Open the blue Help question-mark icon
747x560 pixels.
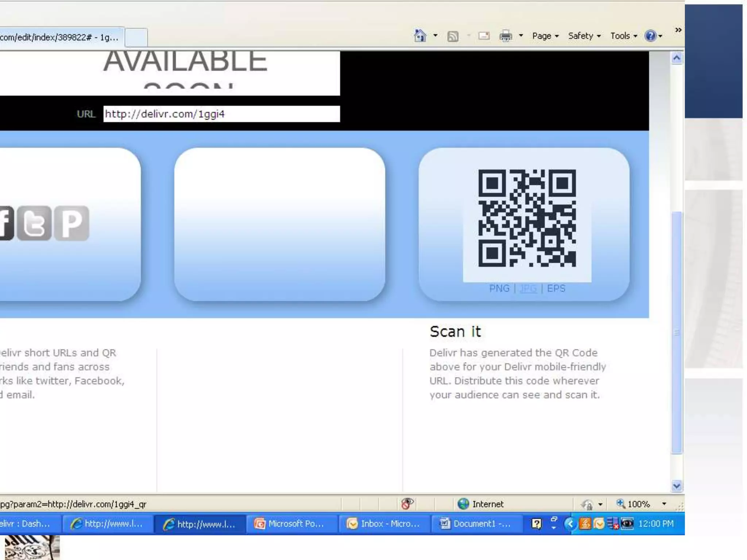pos(650,36)
